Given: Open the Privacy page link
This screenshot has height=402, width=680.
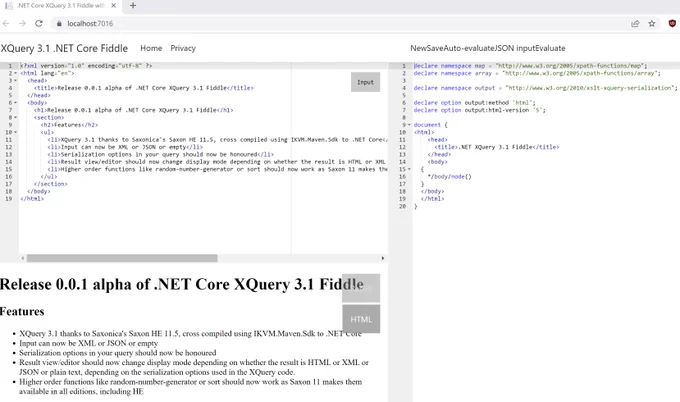Looking at the screenshot, I should pos(183,48).
